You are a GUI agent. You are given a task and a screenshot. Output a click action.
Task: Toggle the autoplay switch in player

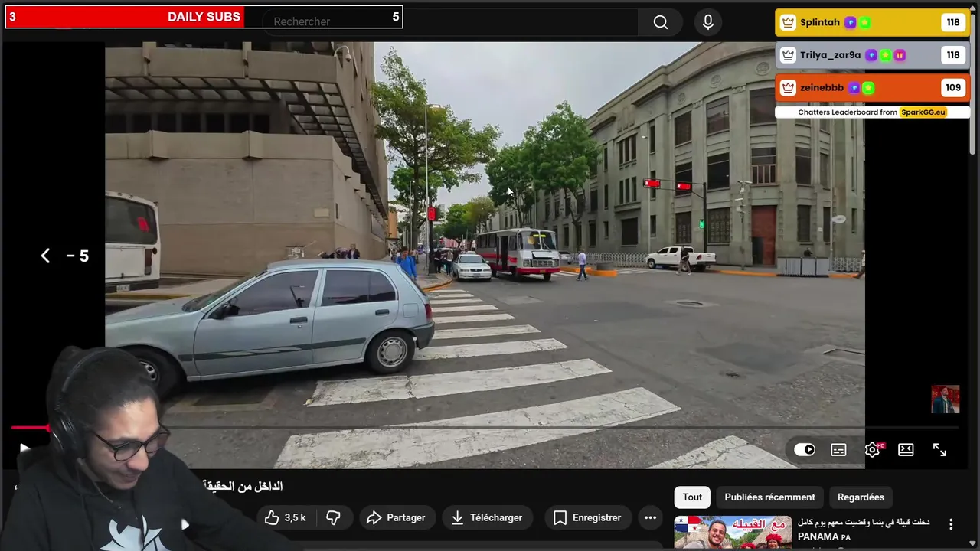[805, 449]
